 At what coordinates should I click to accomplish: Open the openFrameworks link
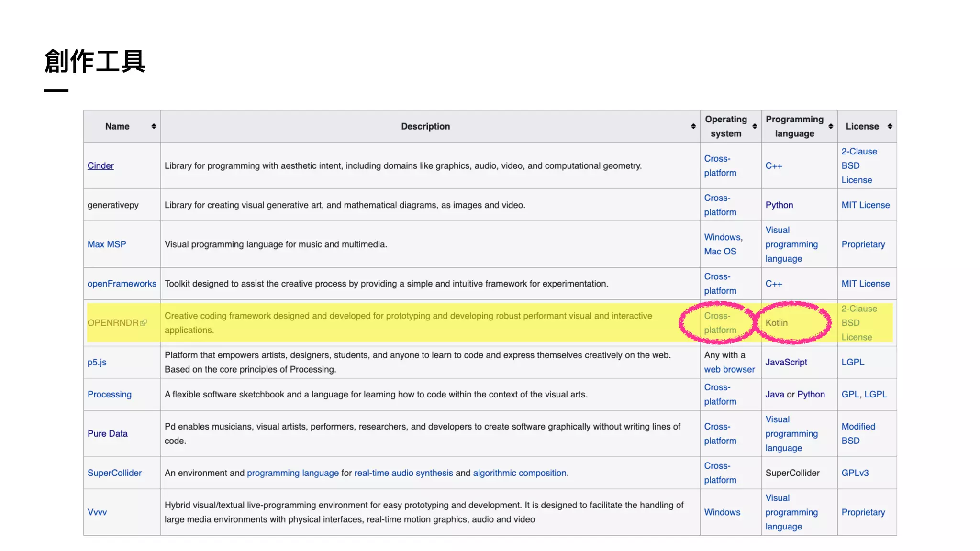[x=122, y=283]
